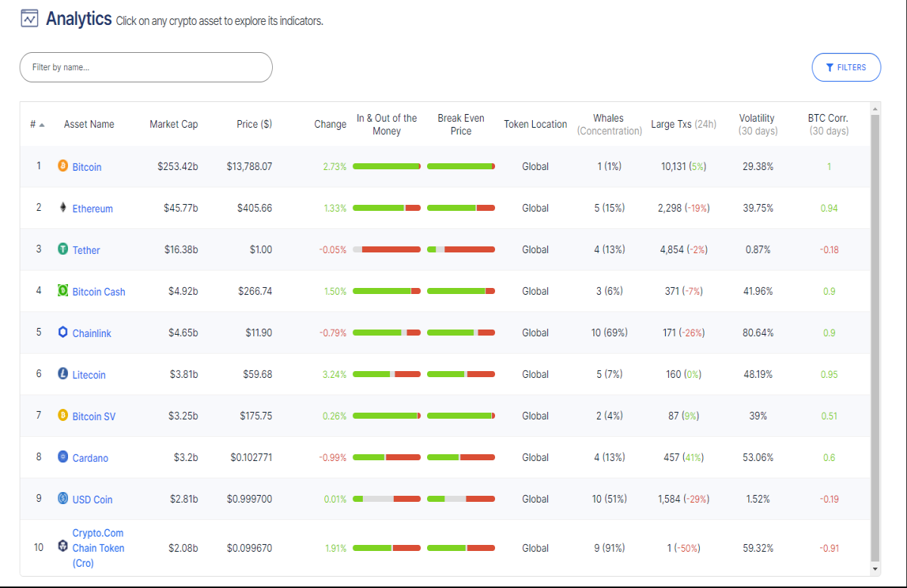Click Bitcoin's In & Out of Money bar
Screen dimensions: 907x588
(x=386, y=166)
